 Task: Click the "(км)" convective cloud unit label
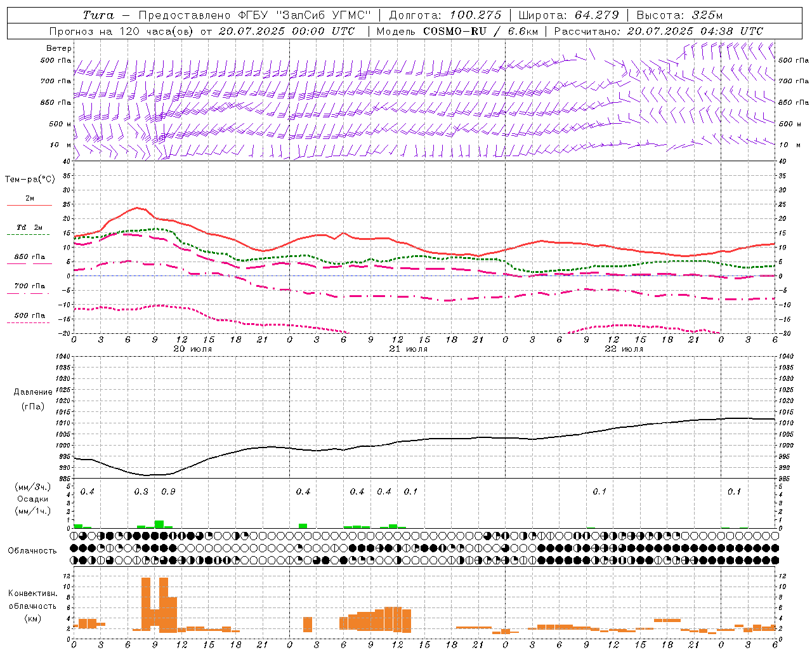pyautogui.click(x=33, y=618)
